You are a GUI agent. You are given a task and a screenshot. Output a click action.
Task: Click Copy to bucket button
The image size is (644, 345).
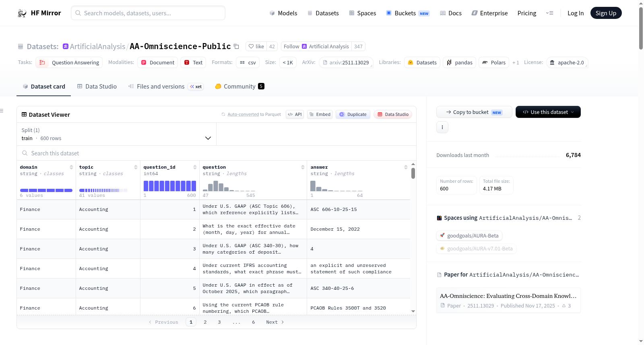474,112
